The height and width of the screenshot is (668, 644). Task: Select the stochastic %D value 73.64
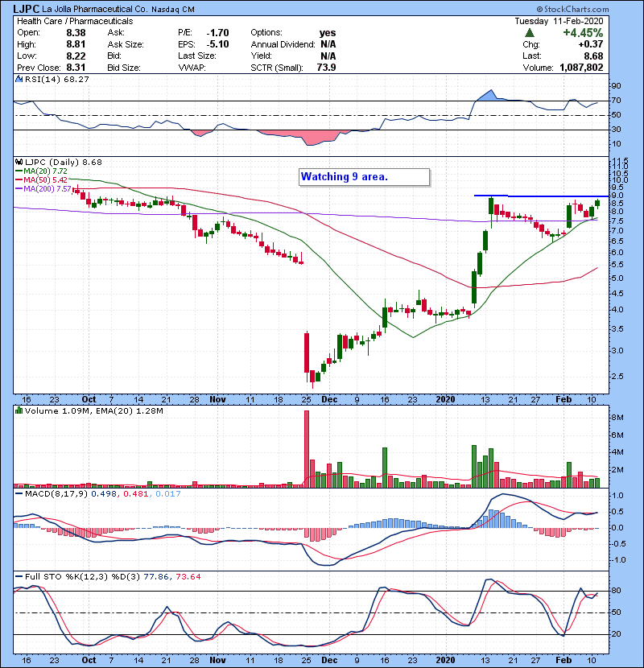(188, 577)
